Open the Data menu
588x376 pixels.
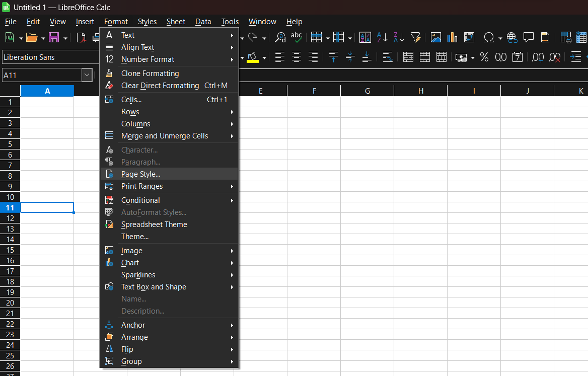[203, 22]
